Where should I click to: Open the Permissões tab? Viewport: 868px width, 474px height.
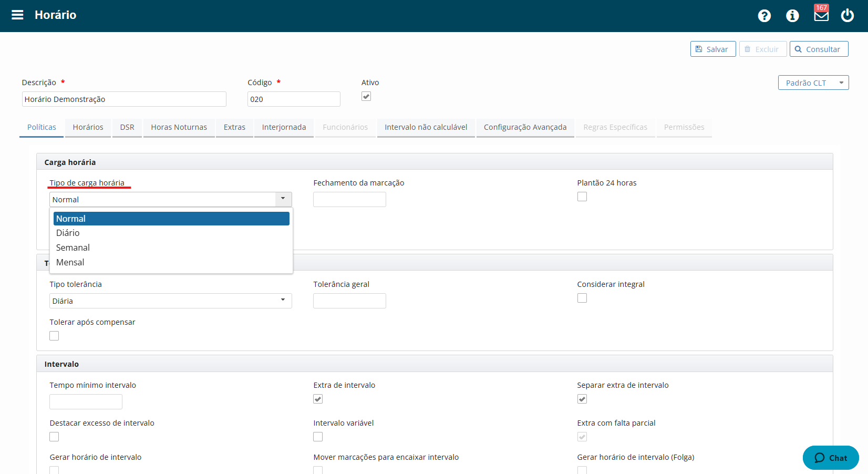(x=684, y=127)
